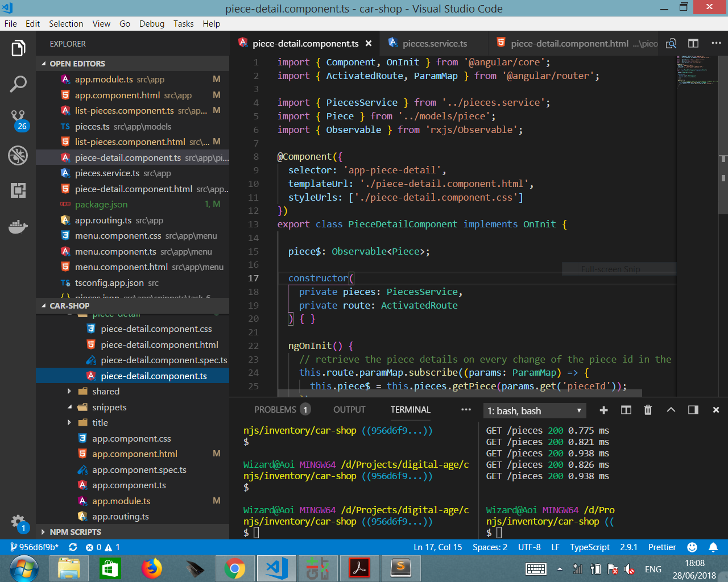Open the Docker view in activity bar

(18, 226)
